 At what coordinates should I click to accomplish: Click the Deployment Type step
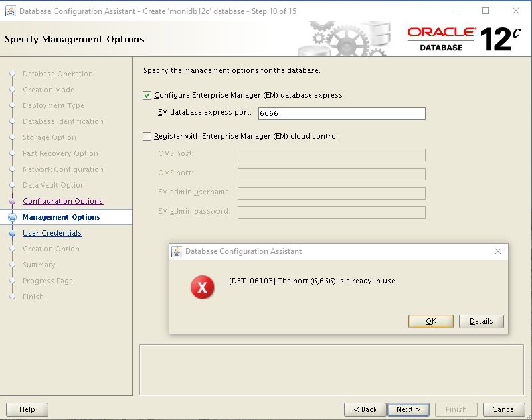click(53, 105)
